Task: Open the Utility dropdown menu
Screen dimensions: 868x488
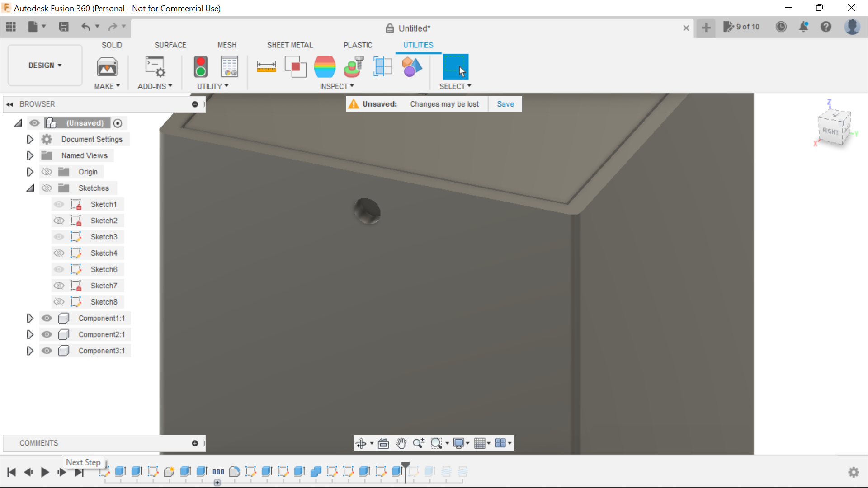Action: [212, 86]
